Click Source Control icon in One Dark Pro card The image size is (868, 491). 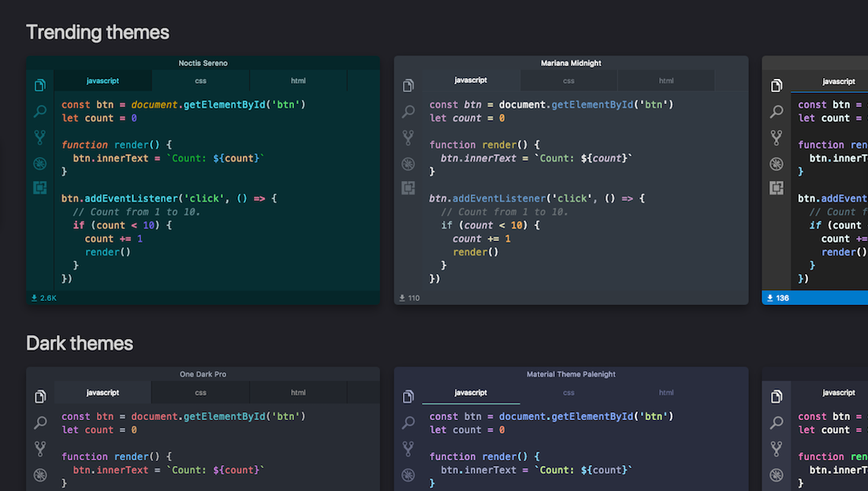[40, 448]
